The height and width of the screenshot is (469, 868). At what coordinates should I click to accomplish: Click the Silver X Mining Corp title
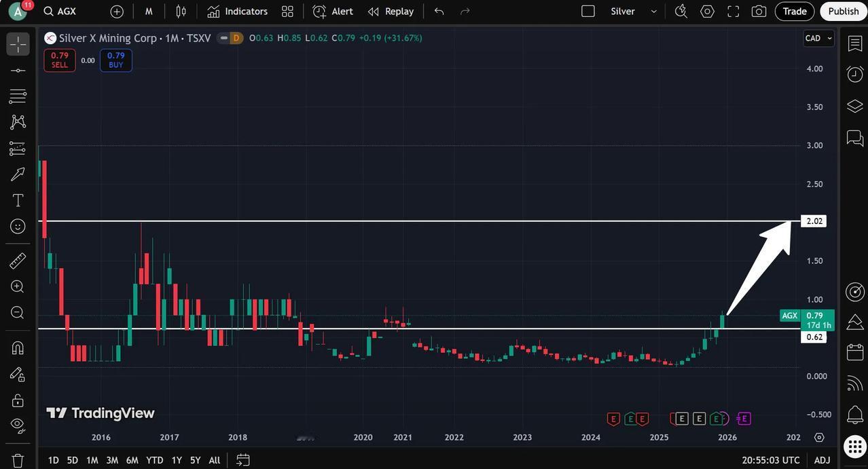coord(107,38)
